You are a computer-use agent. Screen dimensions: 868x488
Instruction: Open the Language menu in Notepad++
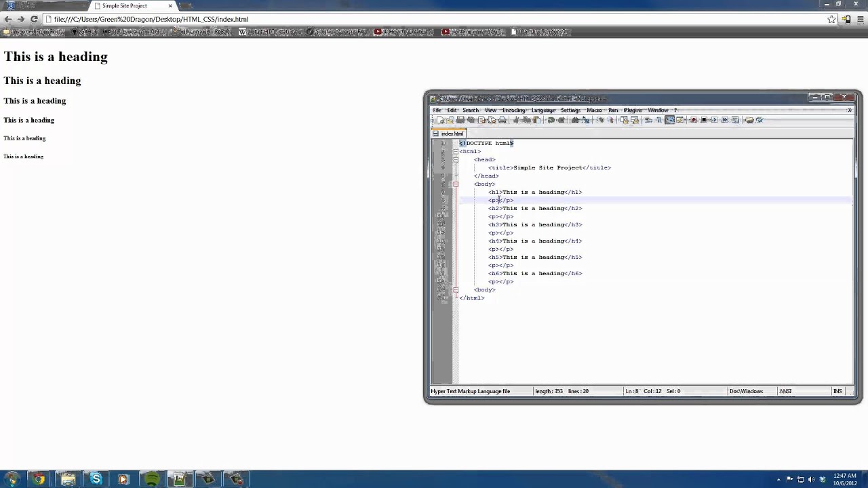tap(544, 110)
